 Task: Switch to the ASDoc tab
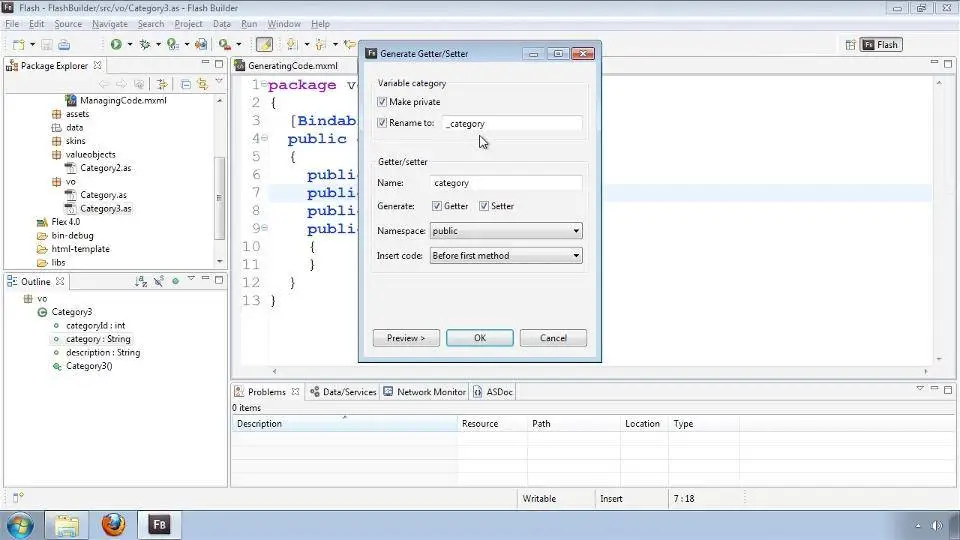pyautogui.click(x=493, y=392)
